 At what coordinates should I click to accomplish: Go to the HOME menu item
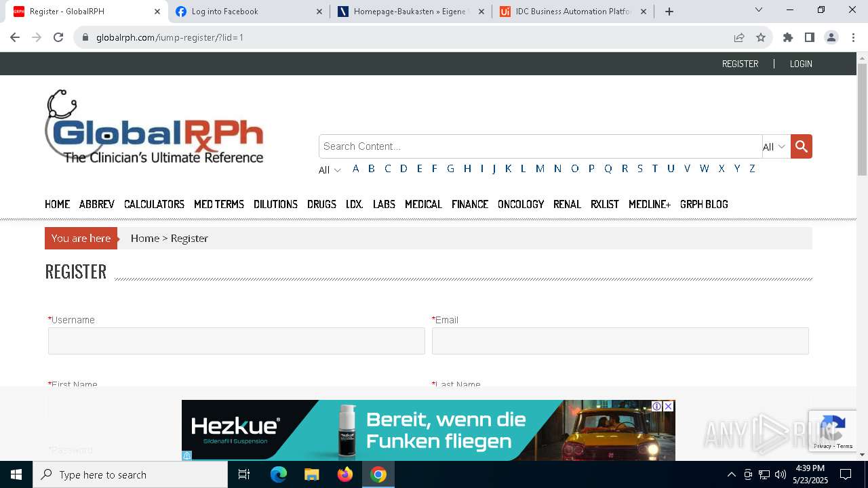coord(57,204)
